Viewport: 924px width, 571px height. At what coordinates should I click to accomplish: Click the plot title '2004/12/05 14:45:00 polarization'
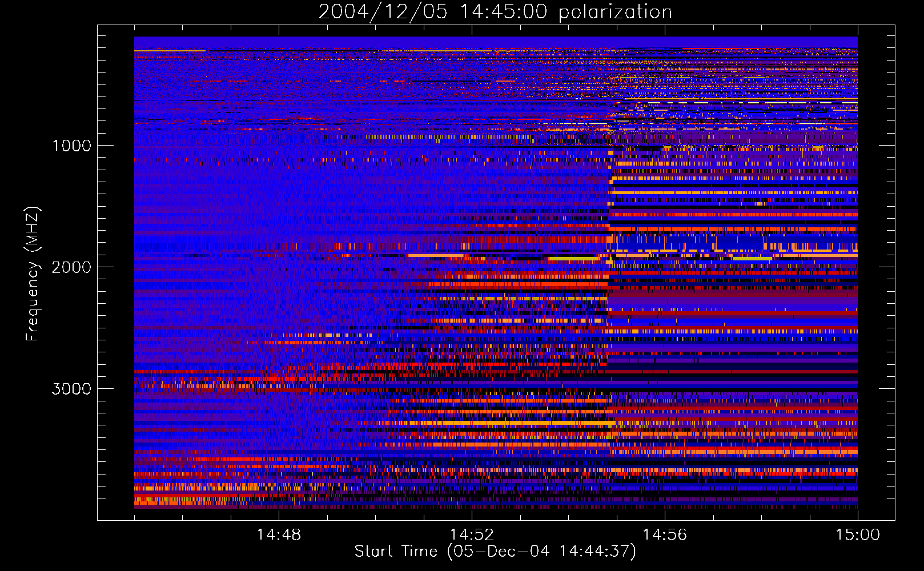[x=495, y=12]
